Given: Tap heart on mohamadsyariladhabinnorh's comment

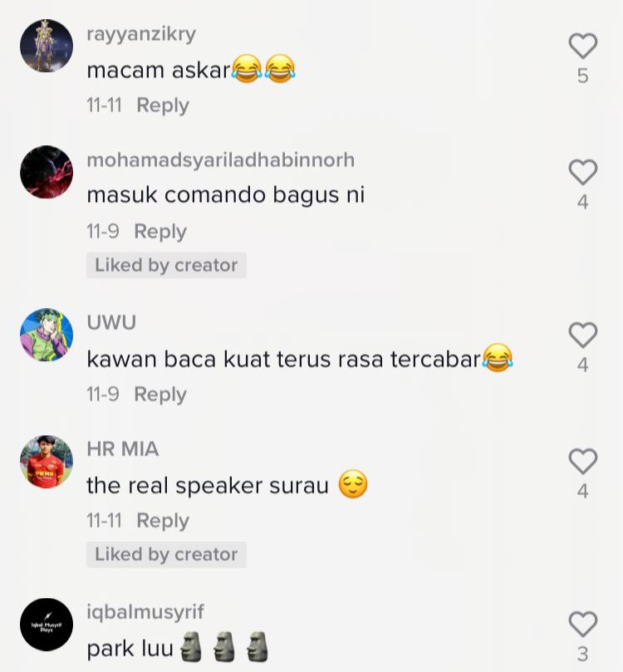Looking at the screenshot, I should (583, 172).
